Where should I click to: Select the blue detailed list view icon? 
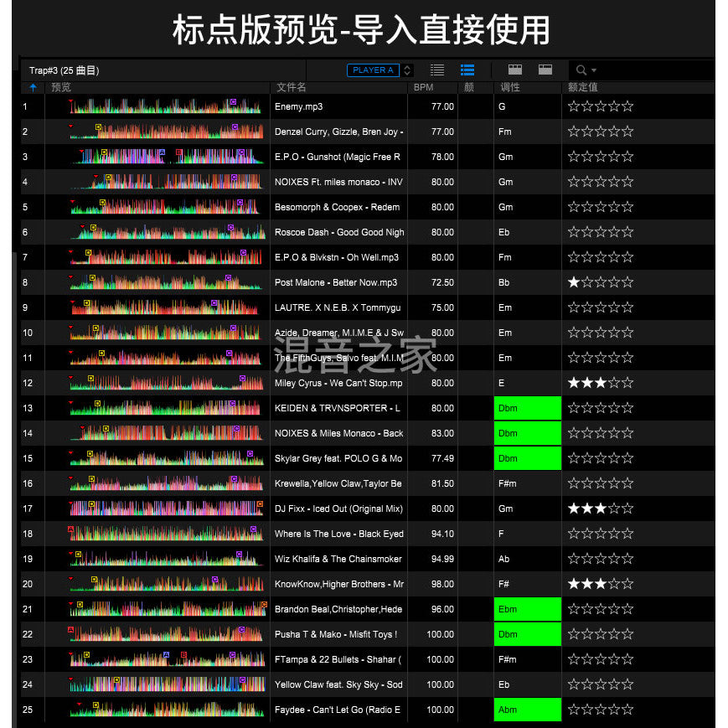(467, 70)
